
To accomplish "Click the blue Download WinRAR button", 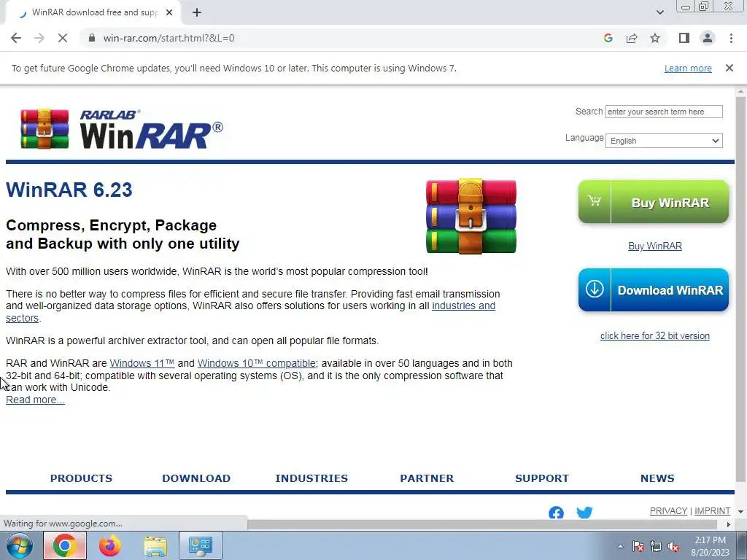I will pyautogui.click(x=654, y=290).
